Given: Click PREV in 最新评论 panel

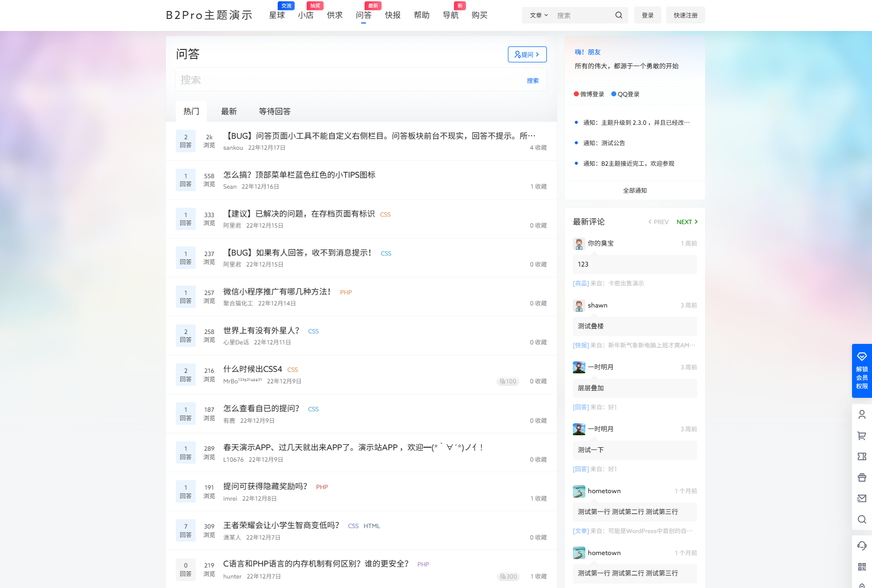Looking at the screenshot, I should pyautogui.click(x=658, y=222).
